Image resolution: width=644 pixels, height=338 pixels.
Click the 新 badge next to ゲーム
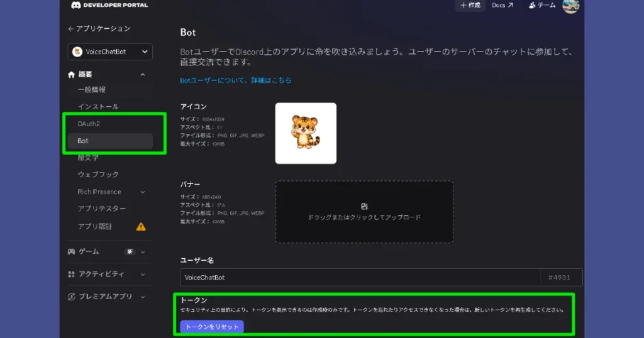pyautogui.click(x=130, y=252)
